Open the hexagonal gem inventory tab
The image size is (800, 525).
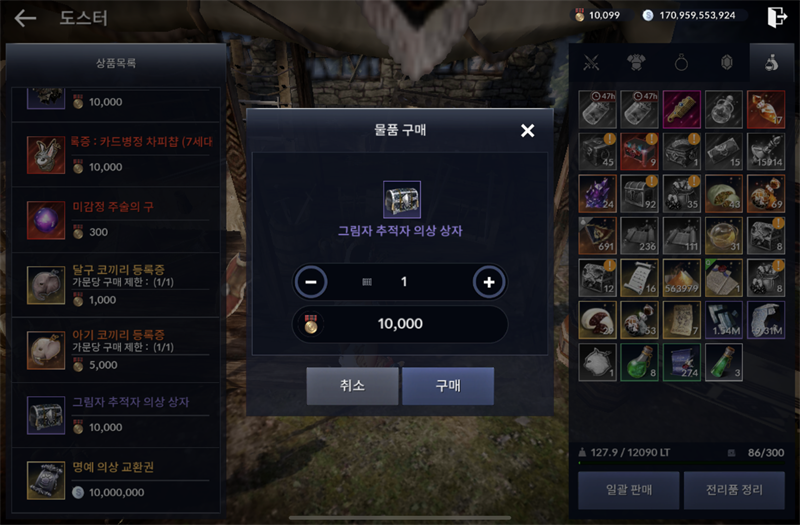pos(727,63)
